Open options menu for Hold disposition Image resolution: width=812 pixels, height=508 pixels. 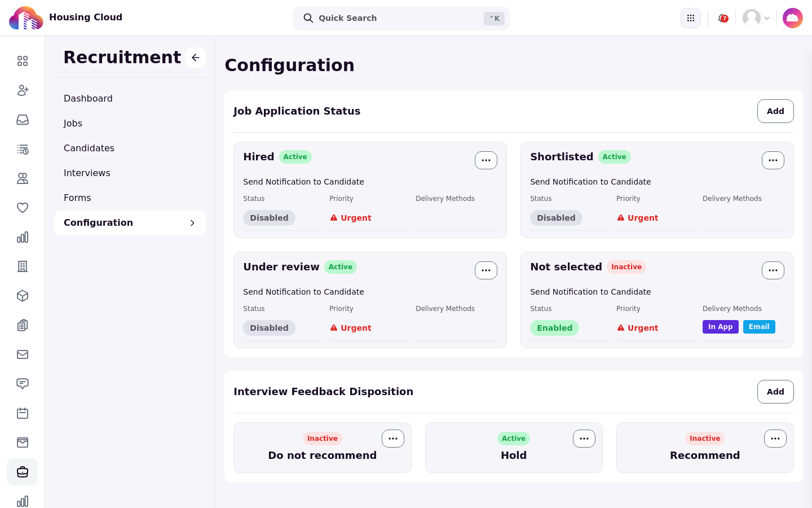click(584, 439)
